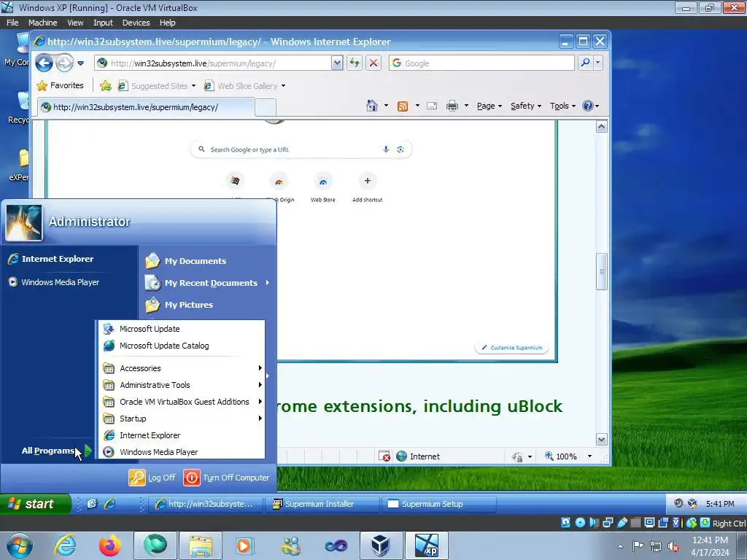Click the host Windows 7 Start orb
Screen dimensions: 747x560
click(x=20, y=545)
